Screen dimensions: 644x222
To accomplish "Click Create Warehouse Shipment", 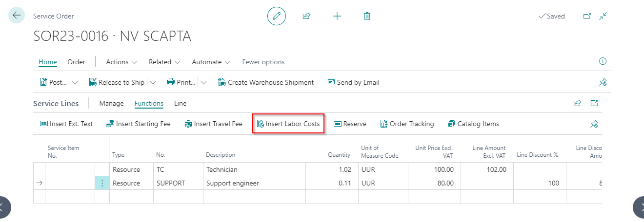I will [266, 82].
